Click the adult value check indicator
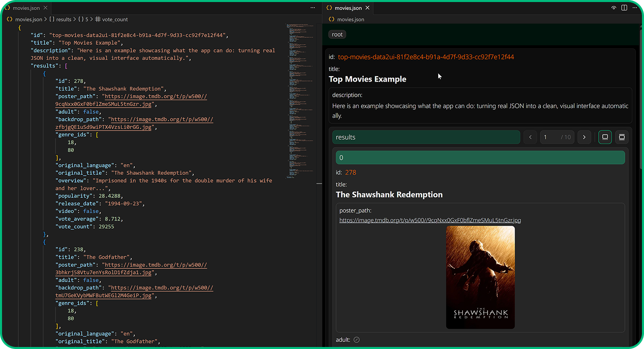The height and width of the screenshot is (349, 644). point(356,339)
